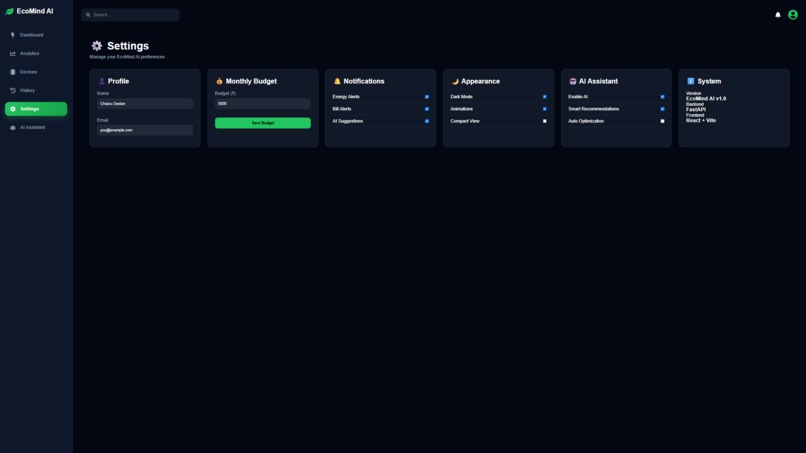
Task: Click the Budget amount field showing 5000
Action: click(x=263, y=103)
